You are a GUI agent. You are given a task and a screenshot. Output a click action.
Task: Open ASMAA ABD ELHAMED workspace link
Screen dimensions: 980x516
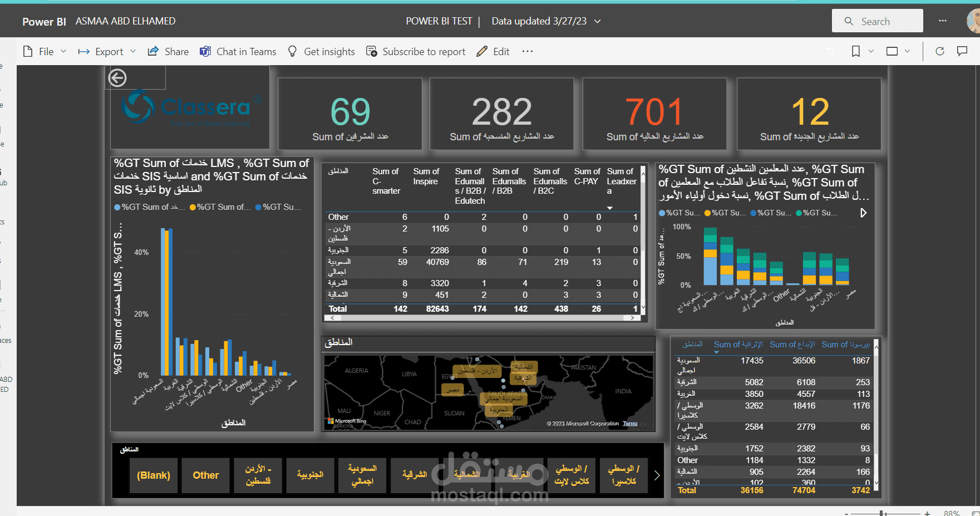click(x=126, y=21)
